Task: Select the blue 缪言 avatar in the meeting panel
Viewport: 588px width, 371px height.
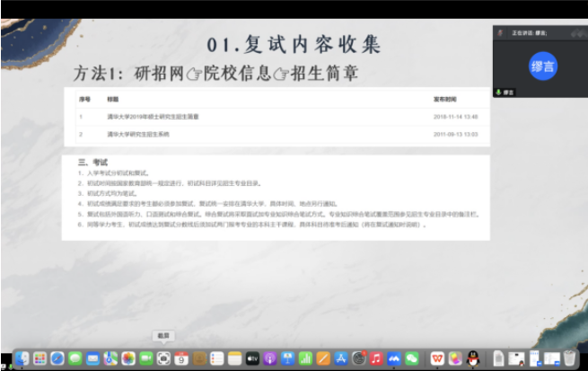Action: point(542,66)
